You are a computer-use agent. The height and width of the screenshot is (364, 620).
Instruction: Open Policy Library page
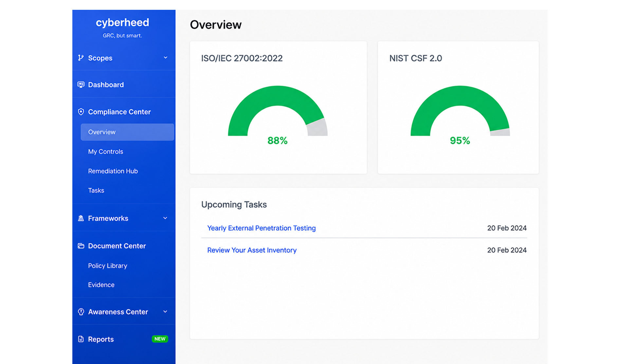click(x=107, y=266)
